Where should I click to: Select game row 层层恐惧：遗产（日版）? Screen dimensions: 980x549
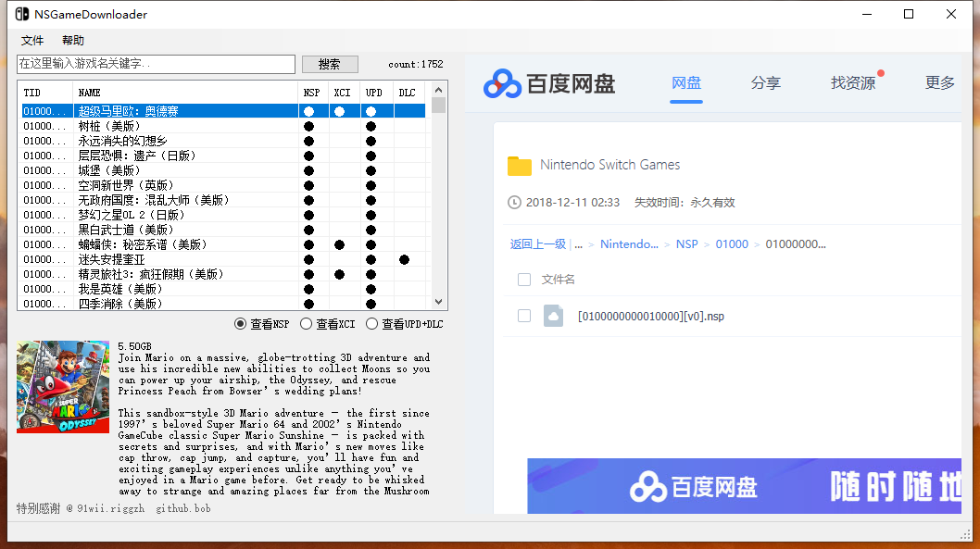pyautogui.click(x=223, y=156)
